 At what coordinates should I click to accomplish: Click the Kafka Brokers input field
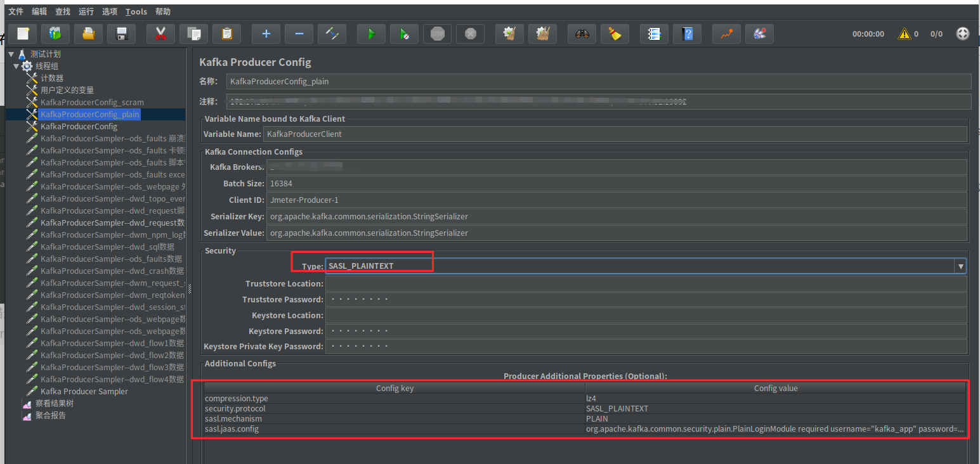coord(617,167)
